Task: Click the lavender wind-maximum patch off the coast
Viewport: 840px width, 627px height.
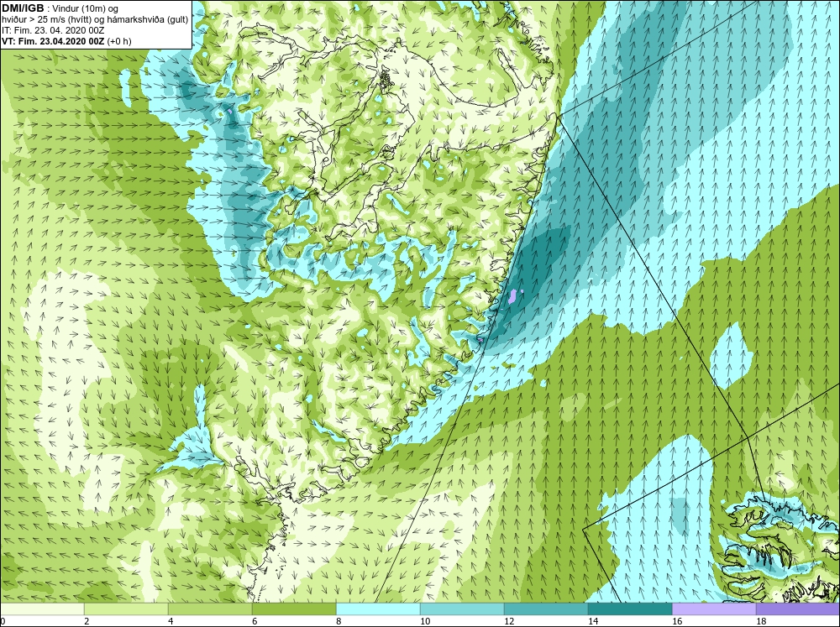Action: coord(513,295)
